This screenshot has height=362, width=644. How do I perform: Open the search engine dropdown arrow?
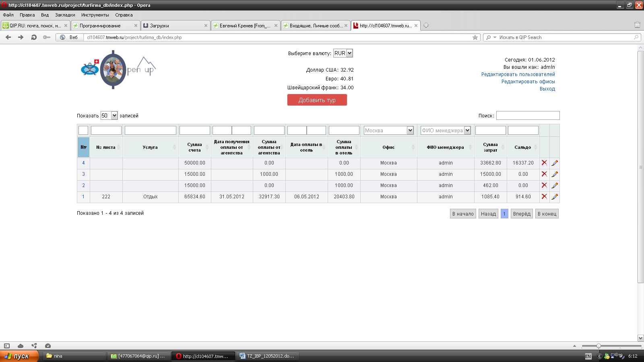[x=495, y=37]
